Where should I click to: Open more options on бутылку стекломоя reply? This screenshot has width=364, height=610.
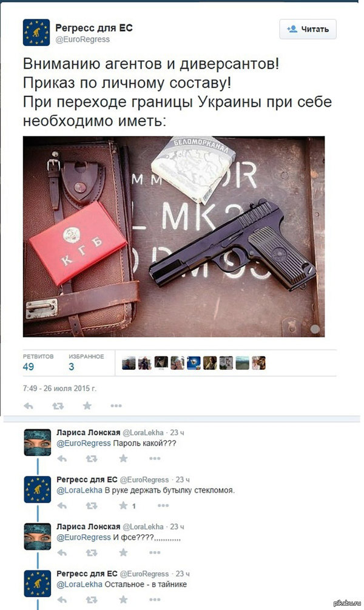163,506
